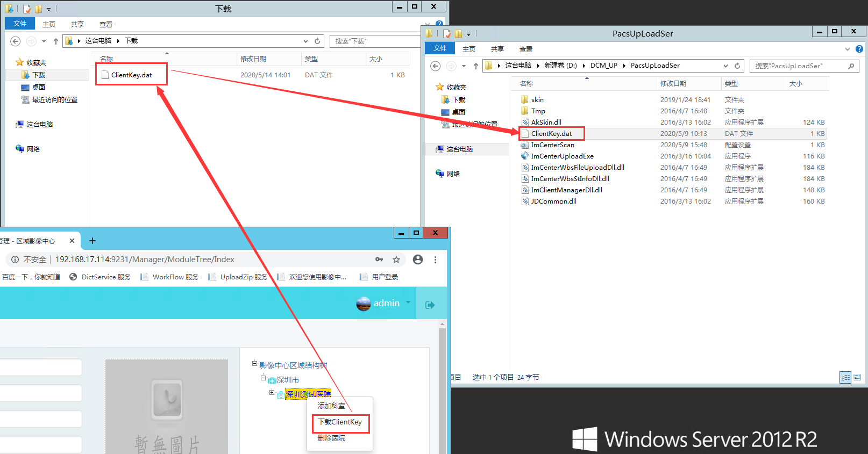
Task: Refresh the PacsUpLoadSer folder view
Action: [737, 66]
